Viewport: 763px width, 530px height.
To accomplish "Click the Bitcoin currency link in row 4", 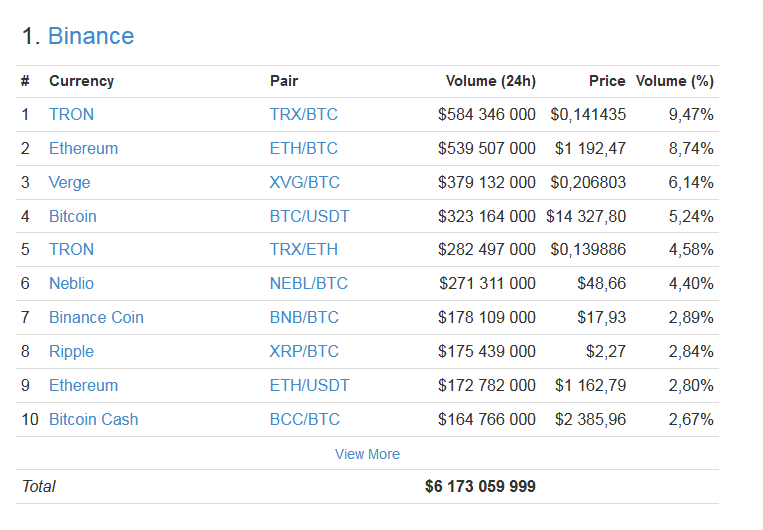I will (72, 217).
